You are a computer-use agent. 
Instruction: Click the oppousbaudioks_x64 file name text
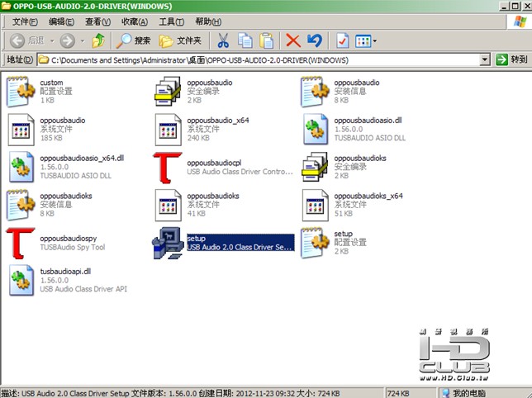pyautogui.click(x=368, y=196)
